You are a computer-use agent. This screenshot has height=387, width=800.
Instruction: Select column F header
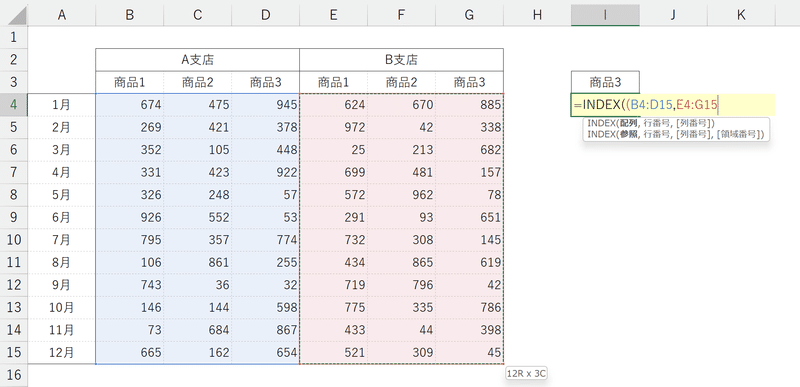pos(401,15)
